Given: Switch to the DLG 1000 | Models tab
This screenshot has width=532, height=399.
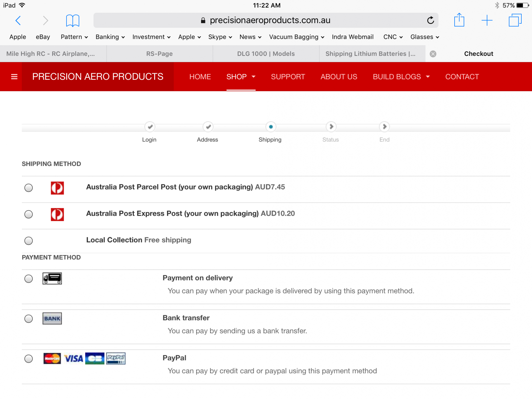Looking at the screenshot, I should (266, 54).
